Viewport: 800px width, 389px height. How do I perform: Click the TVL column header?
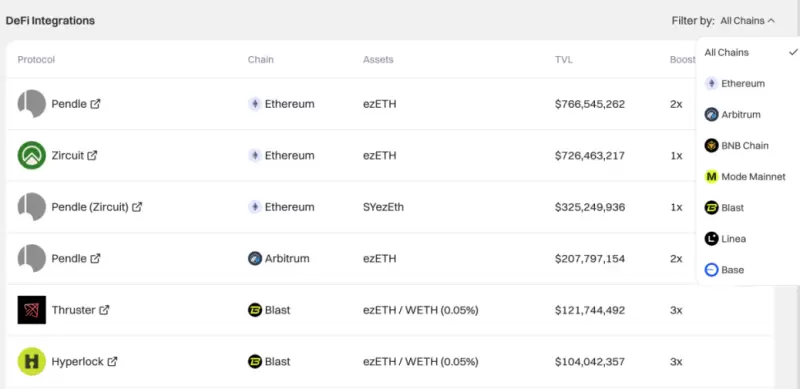[x=564, y=60]
